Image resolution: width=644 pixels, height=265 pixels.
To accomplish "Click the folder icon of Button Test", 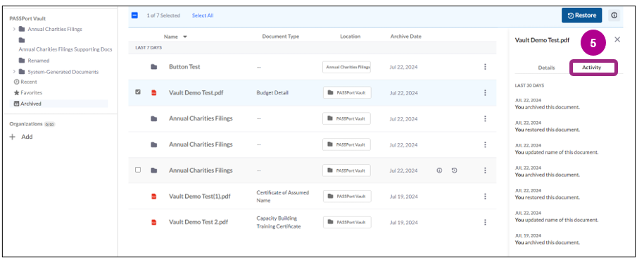I will tap(154, 67).
